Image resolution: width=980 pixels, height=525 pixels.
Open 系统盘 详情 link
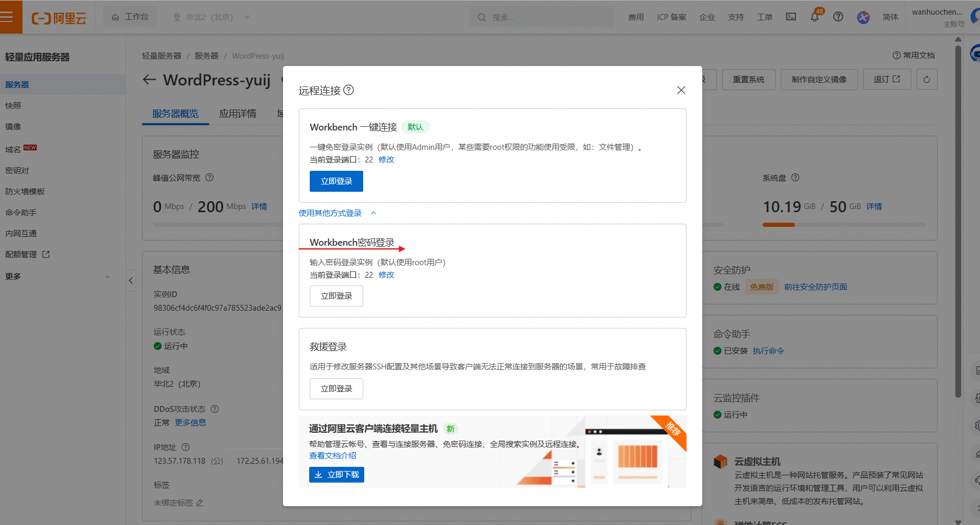(874, 206)
